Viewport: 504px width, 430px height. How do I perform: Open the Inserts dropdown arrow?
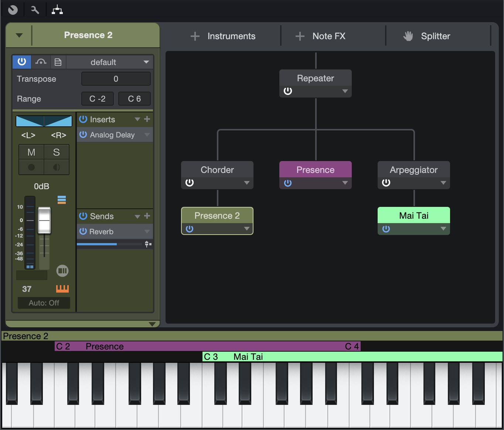click(x=137, y=119)
